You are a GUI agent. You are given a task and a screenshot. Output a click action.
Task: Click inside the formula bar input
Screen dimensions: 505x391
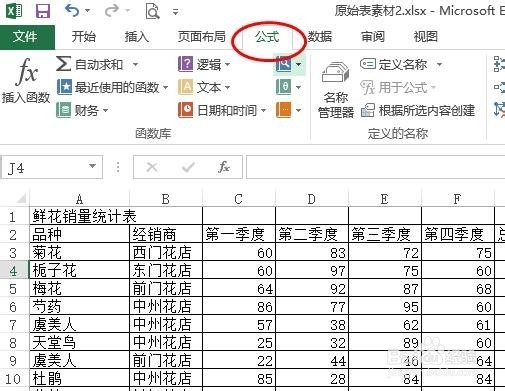coord(375,167)
